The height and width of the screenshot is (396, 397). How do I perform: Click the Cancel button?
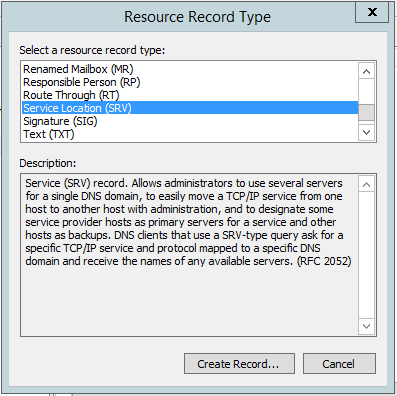click(x=339, y=364)
